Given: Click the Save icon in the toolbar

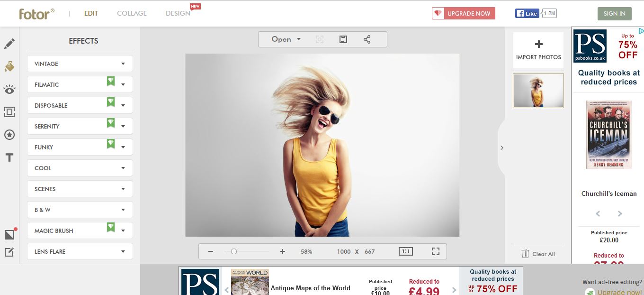Looking at the screenshot, I should point(343,39).
